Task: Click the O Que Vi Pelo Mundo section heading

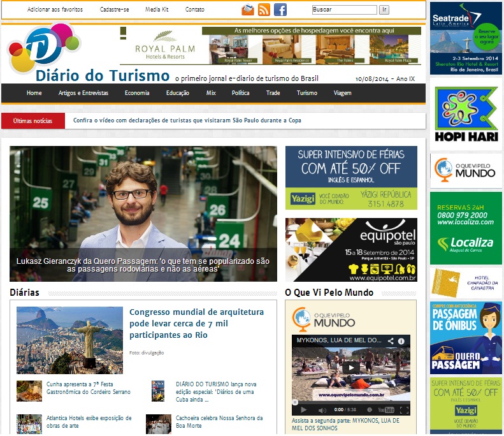Action: [329, 293]
